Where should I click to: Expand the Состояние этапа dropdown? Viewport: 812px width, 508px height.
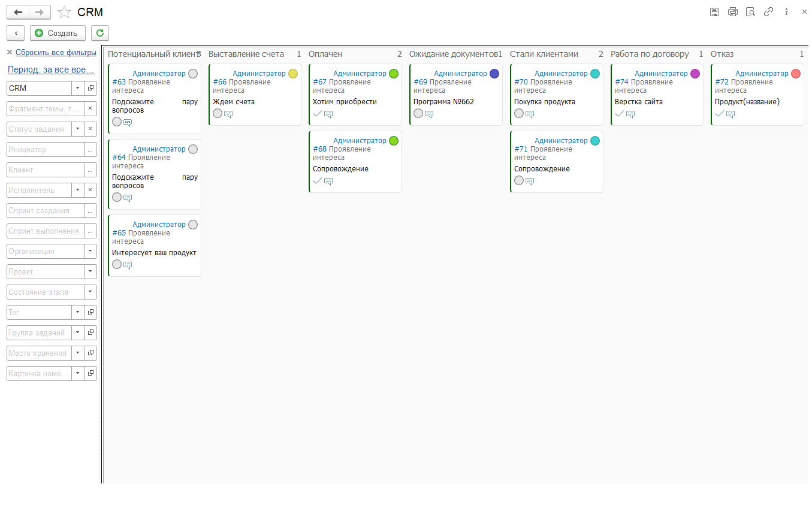point(91,292)
